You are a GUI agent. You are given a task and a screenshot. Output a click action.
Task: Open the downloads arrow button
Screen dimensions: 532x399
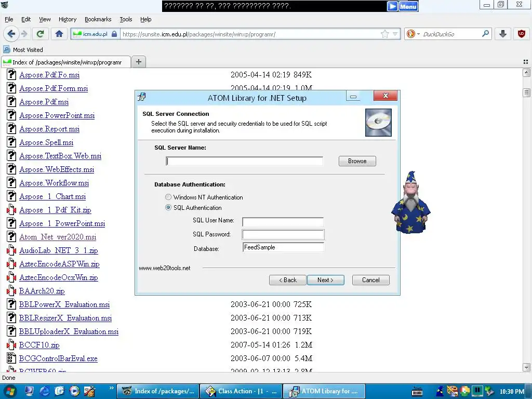pyautogui.click(x=503, y=34)
